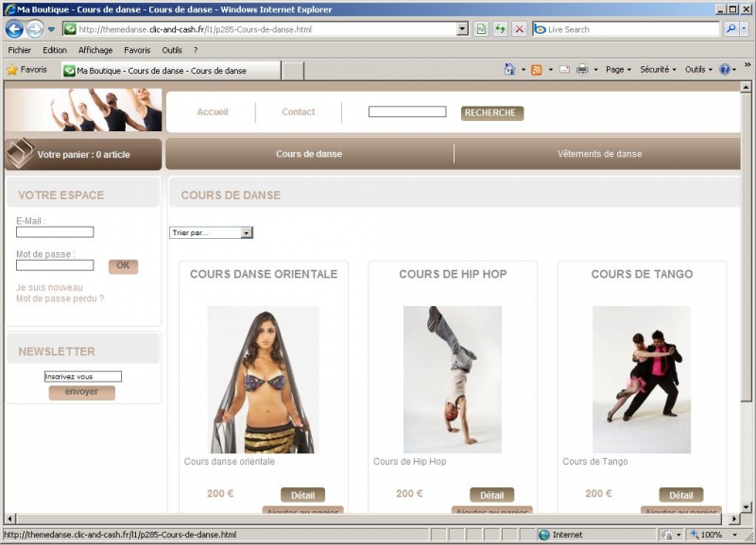
Task: Open the Edition menu
Action: tap(55, 50)
